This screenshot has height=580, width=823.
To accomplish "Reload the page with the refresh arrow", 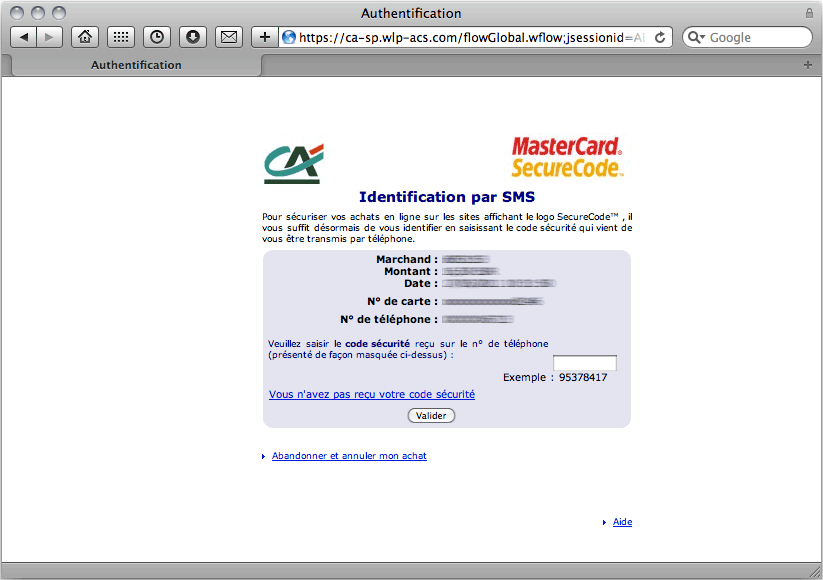I will 660,37.
